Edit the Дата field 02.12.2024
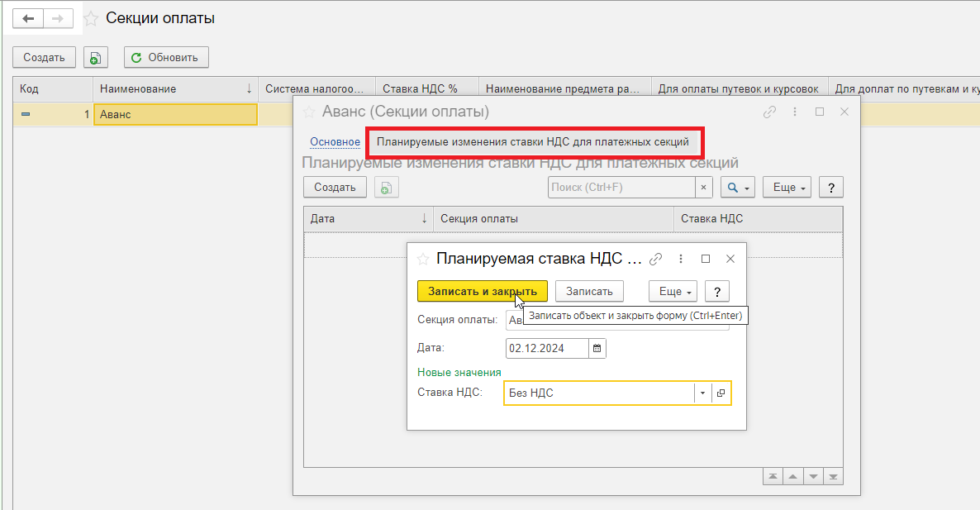The height and width of the screenshot is (510, 980). click(x=547, y=348)
